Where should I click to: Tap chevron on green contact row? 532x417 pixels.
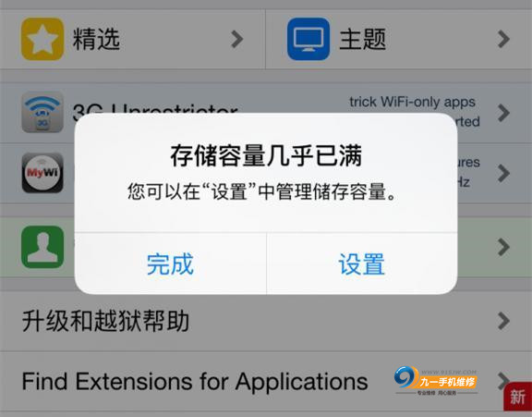[504, 247]
